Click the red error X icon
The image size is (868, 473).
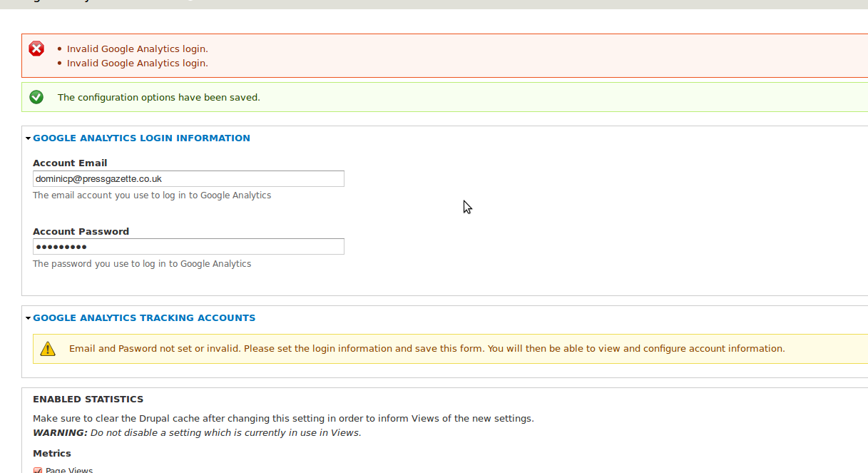coord(36,49)
